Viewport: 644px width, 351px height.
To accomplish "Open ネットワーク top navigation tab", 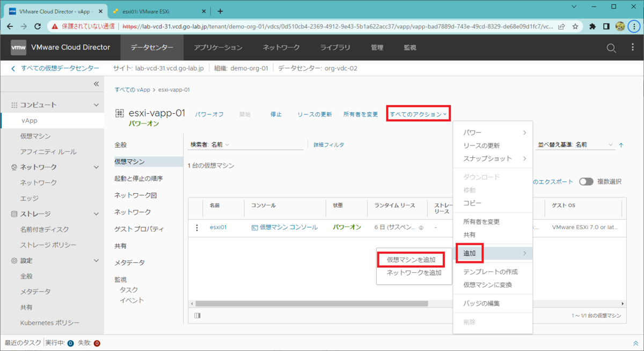I will coord(281,47).
